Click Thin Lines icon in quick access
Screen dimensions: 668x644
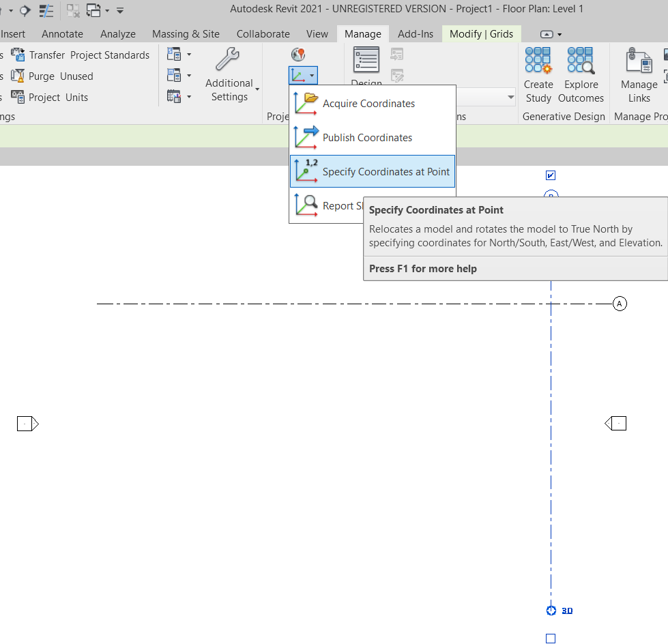click(46, 10)
